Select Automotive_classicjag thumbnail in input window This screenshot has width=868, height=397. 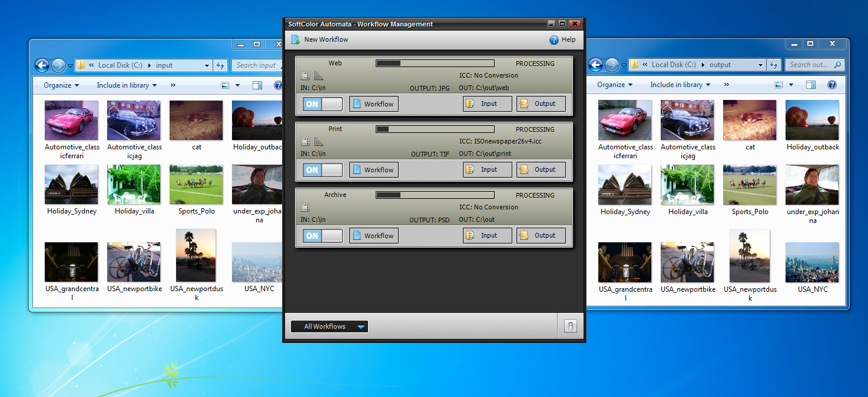(x=134, y=120)
